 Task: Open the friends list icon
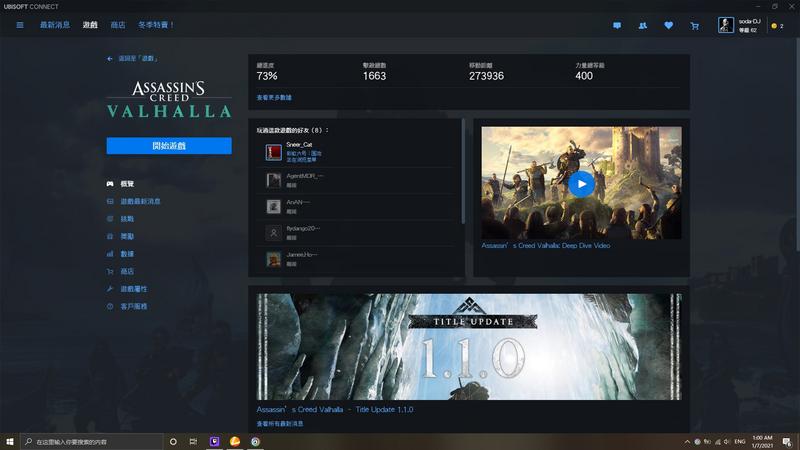pos(643,26)
